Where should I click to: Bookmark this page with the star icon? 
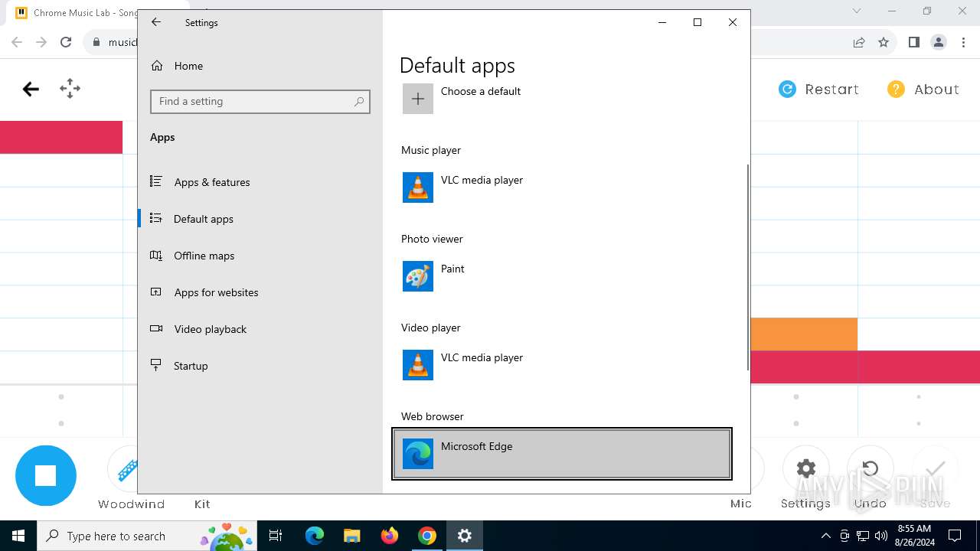coord(884,42)
